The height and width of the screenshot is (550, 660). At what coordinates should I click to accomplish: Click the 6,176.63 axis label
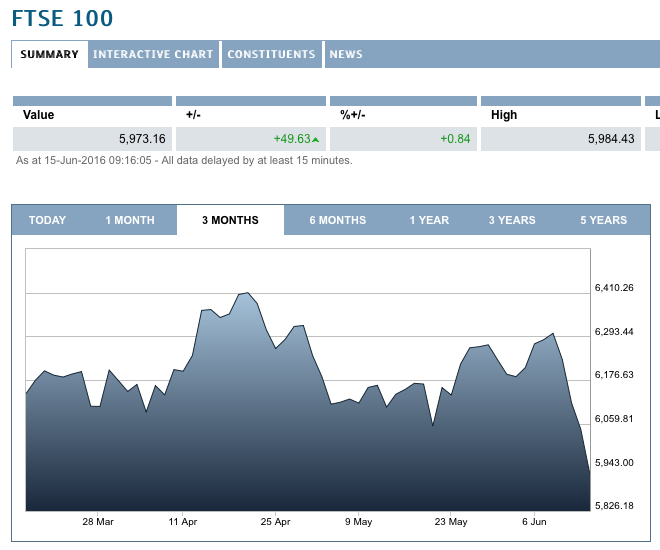coord(614,375)
